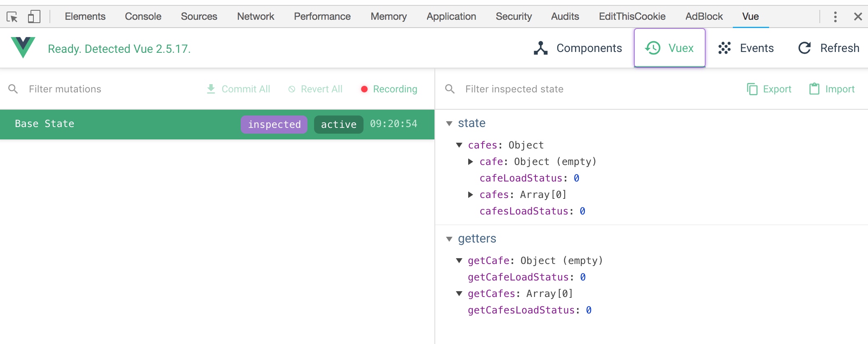The height and width of the screenshot is (344, 868).
Task: Click the Vue logo icon
Action: (23, 47)
